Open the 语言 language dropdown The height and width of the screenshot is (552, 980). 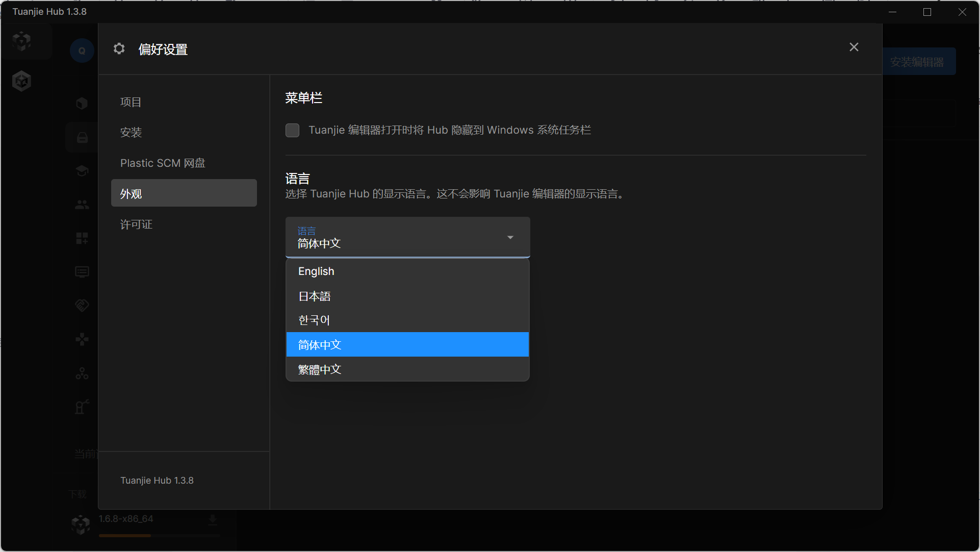(x=407, y=237)
